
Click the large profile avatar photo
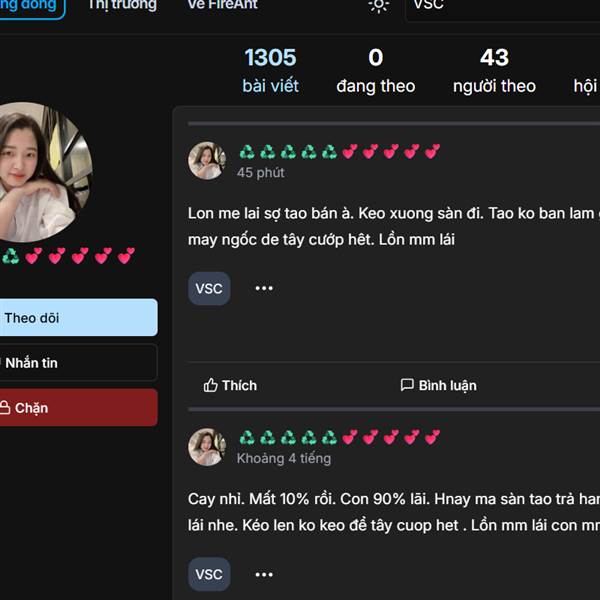[44, 172]
